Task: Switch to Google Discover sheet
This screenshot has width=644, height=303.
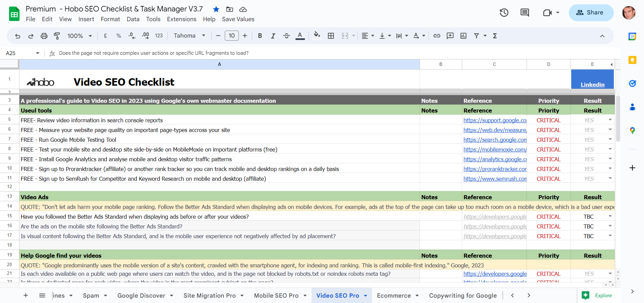Action: point(141,296)
